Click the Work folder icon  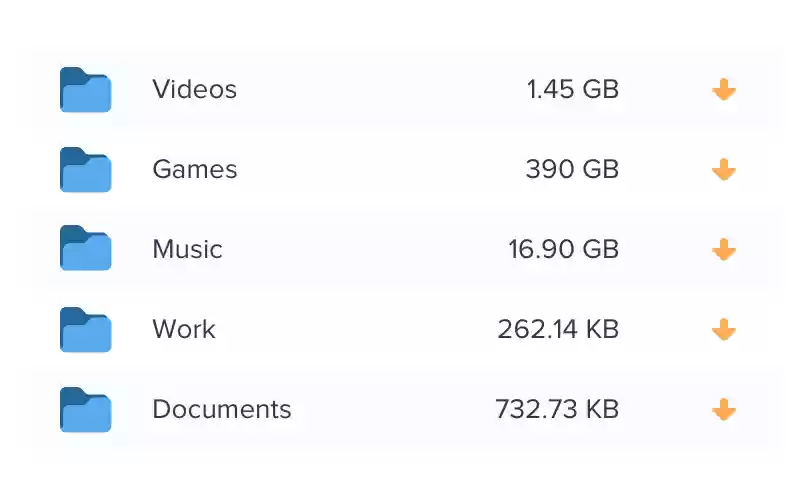(85, 329)
